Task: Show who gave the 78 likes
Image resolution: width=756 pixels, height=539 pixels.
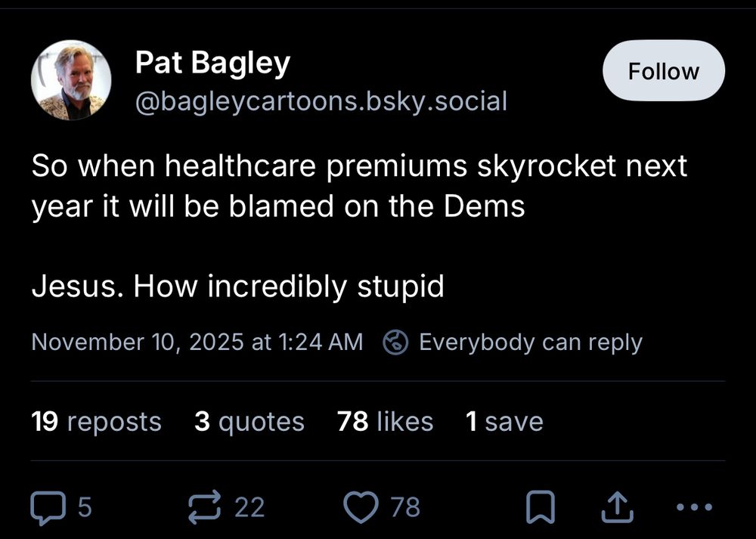Action: pos(385,421)
